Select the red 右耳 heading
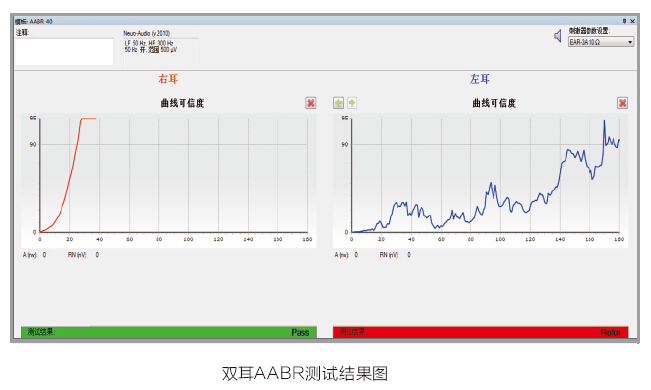Viewport: 651px width, 390px height. click(x=168, y=79)
